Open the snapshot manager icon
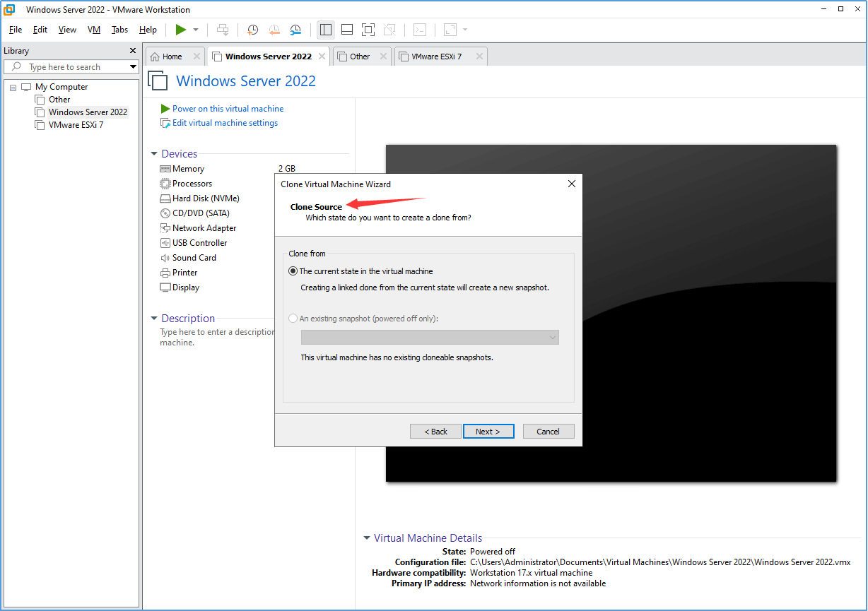868x611 pixels. click(x=296, y=30)
